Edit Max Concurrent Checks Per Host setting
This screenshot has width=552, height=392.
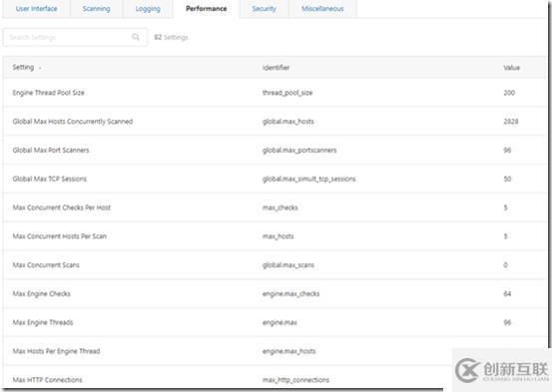point(275,207)
